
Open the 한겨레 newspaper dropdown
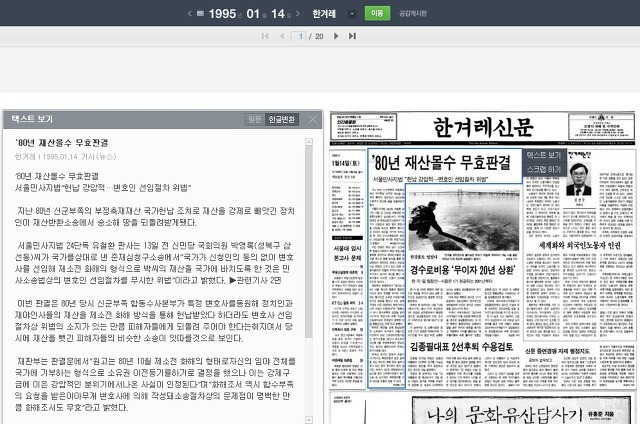coord(351,13)
